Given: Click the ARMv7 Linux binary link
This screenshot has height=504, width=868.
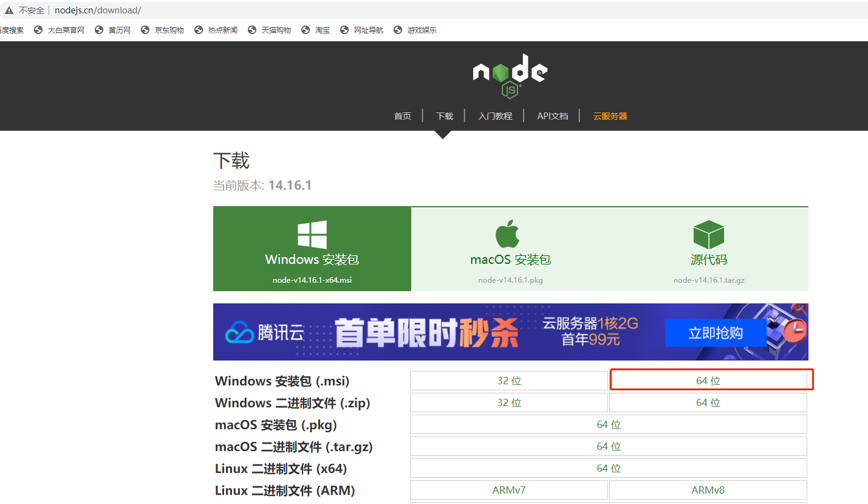Looking at the screenshot, I should point(508,489).
